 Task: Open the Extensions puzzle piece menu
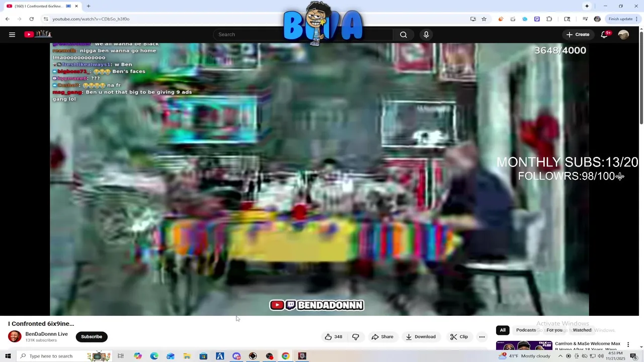click(x=549, y=19)
